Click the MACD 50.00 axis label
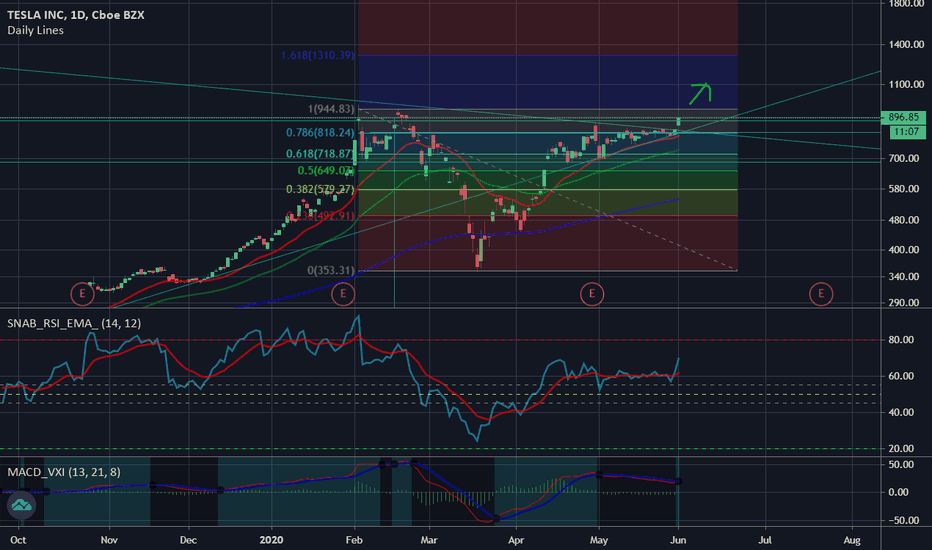The width and height of the screenshot is (932, 550). click(x=901, y=464)
